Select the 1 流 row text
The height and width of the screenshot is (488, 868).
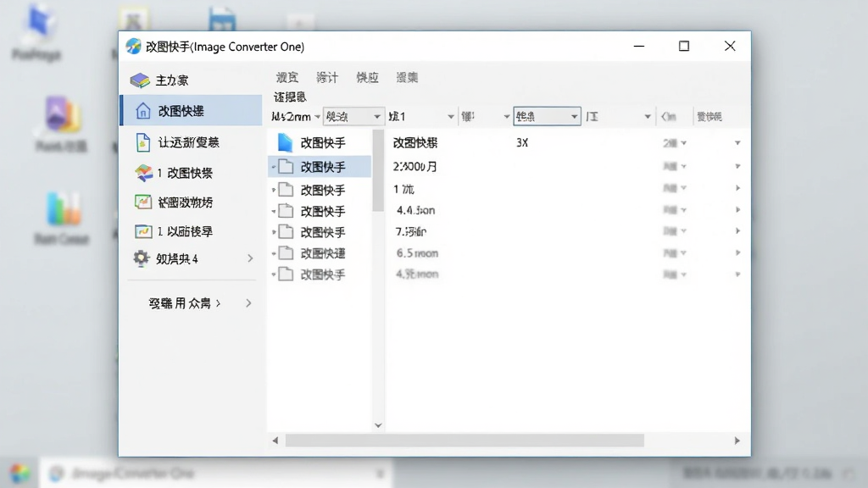[x=403, y=189]
